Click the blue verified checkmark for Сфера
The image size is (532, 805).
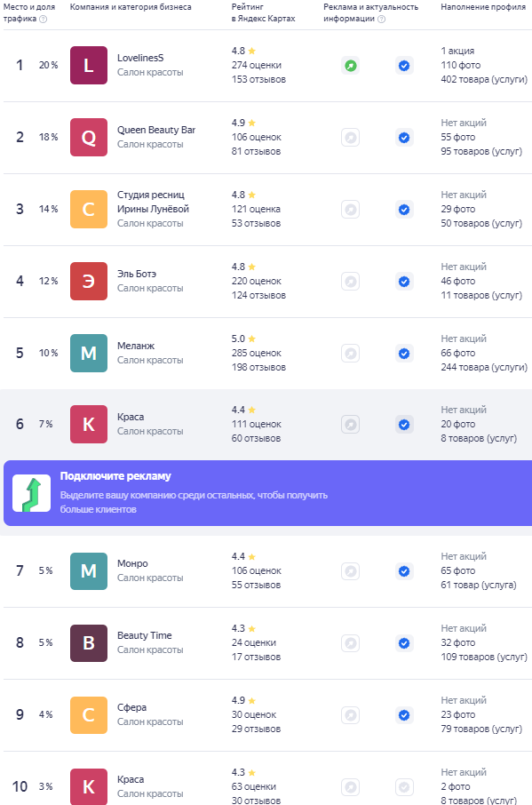point(404,714)
